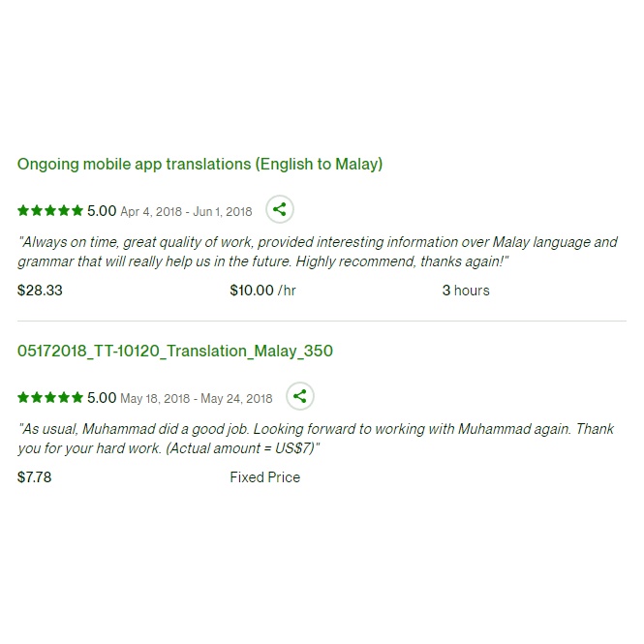Click last star of the Translation_Malay_350 review

point(77,397)
